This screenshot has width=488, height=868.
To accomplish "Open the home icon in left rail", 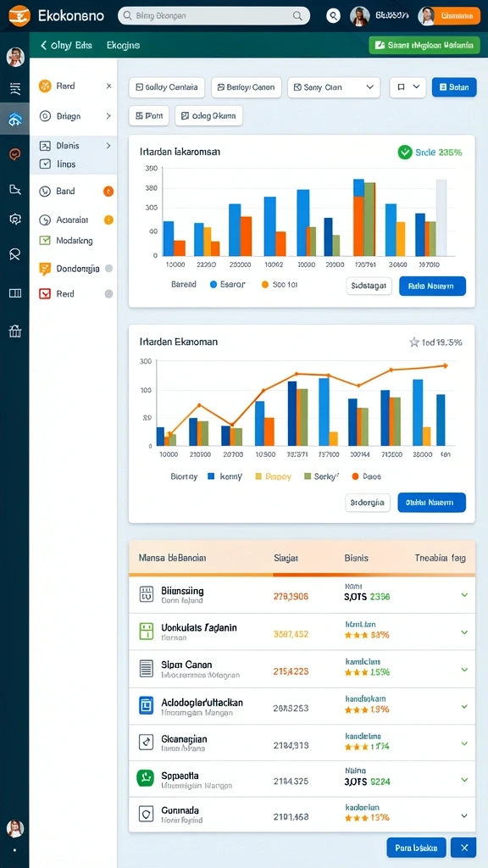I will coord(15,119).
